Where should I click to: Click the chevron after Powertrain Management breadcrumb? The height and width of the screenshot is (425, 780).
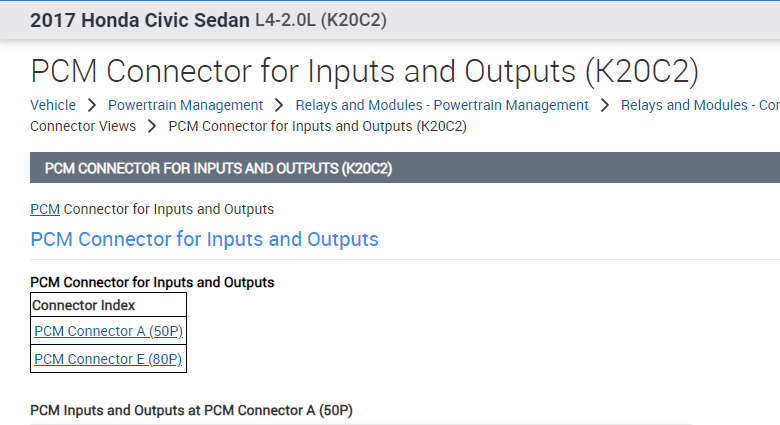pos(280,105)
